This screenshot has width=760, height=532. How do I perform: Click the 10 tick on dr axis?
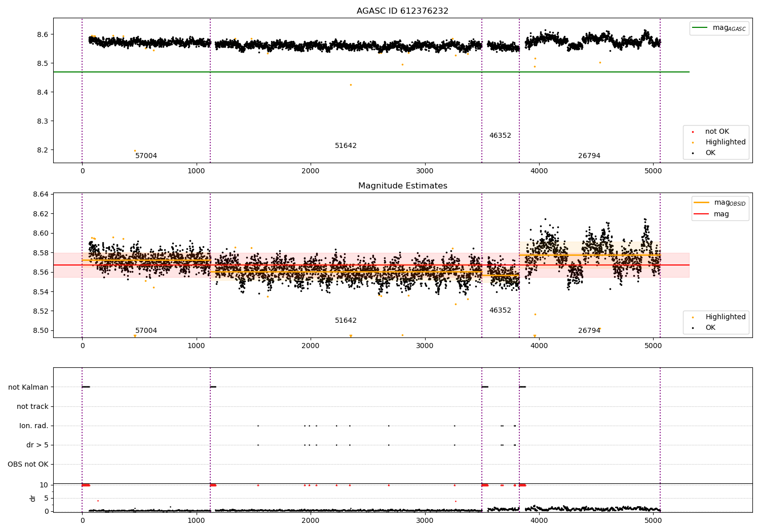point(44,485)
